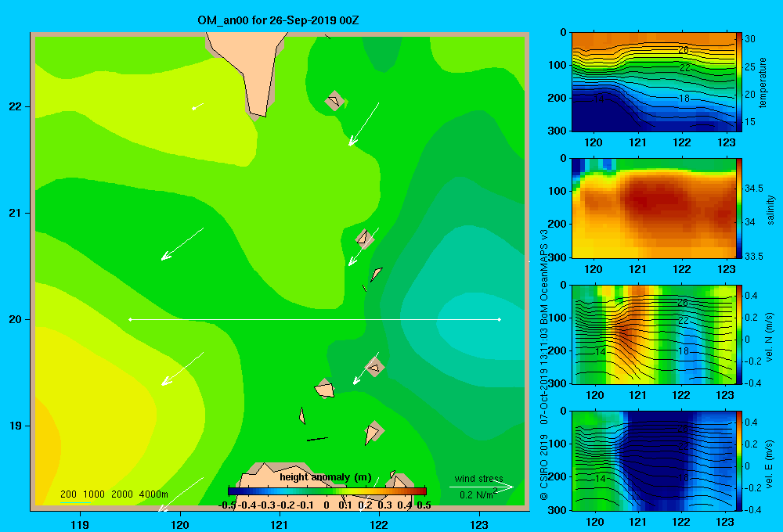The image size is (783, 532).
Task: Click the east endpoint of transect line
Action: 500,319
